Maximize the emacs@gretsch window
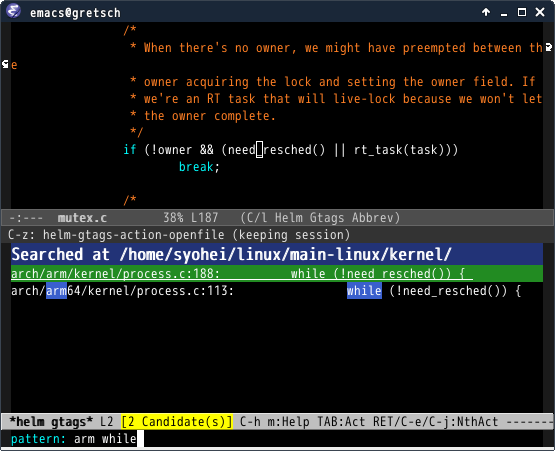 pos(522,12)
